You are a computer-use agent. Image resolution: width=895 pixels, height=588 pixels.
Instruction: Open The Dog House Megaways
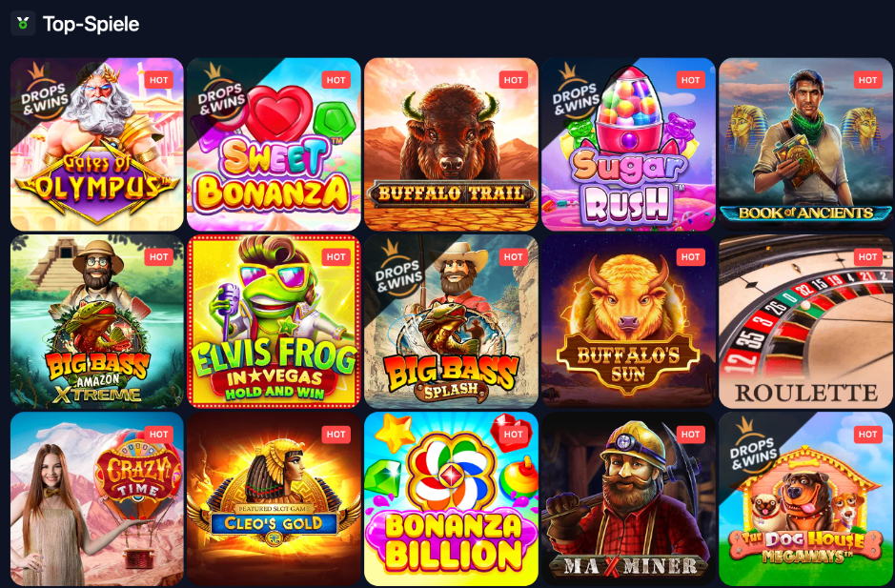pos(805,499)
